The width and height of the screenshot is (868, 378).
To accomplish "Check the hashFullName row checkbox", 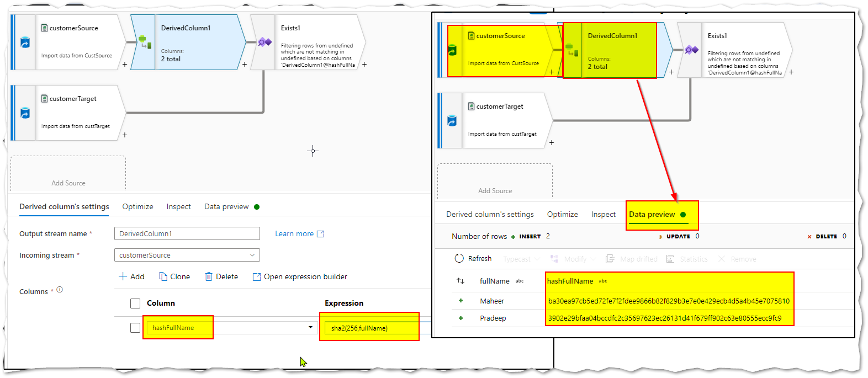I will pos(135,328).
